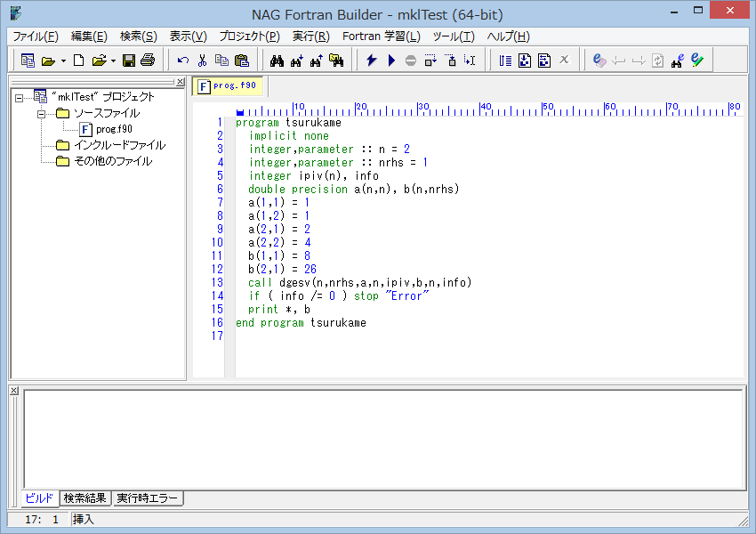The width and height of the screenshot is (756, 534).
Task: Click the Find in Files folder-binoculars icon
Action: [x=335, y=61]
